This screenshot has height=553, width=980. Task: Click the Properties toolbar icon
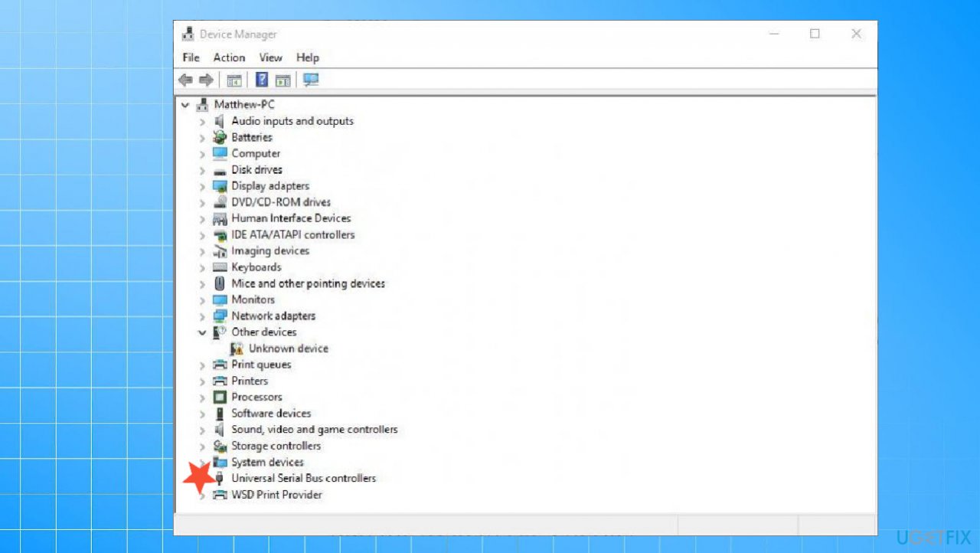(x=283, y=79)
